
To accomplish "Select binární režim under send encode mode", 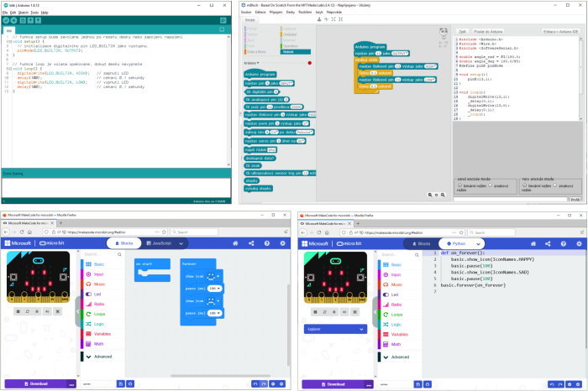I will pyautogui.click(x=459, y=185).
